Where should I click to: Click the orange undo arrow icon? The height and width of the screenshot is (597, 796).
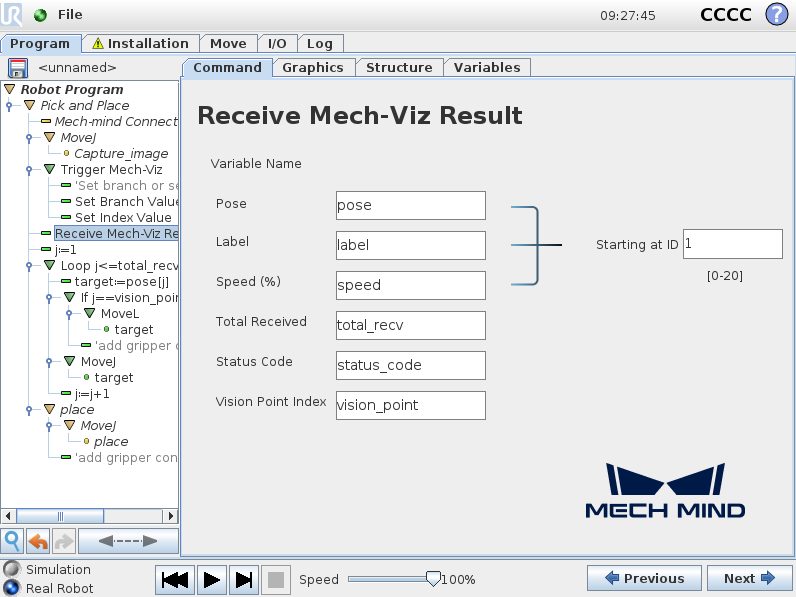(38, 541)
